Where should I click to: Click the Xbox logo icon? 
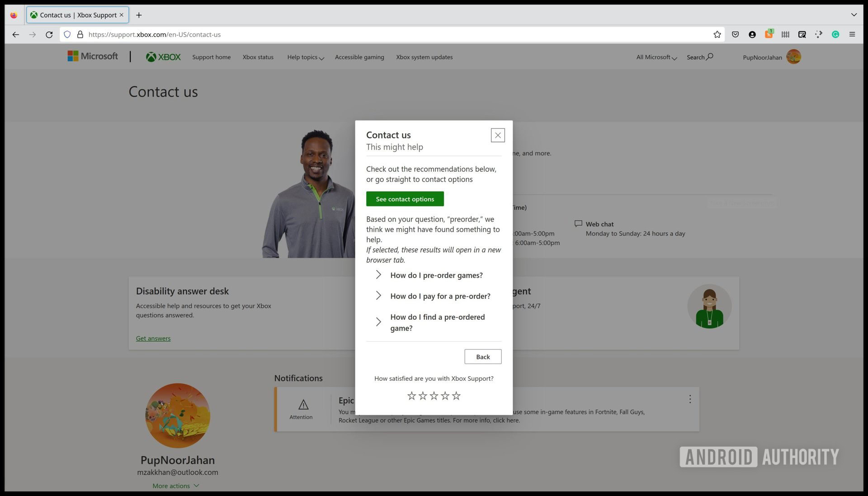point(150,57)
